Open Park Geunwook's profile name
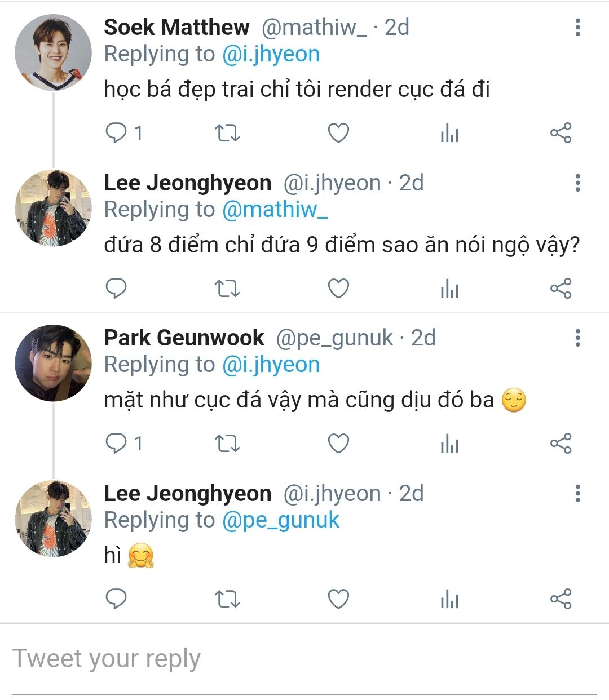 184,338
